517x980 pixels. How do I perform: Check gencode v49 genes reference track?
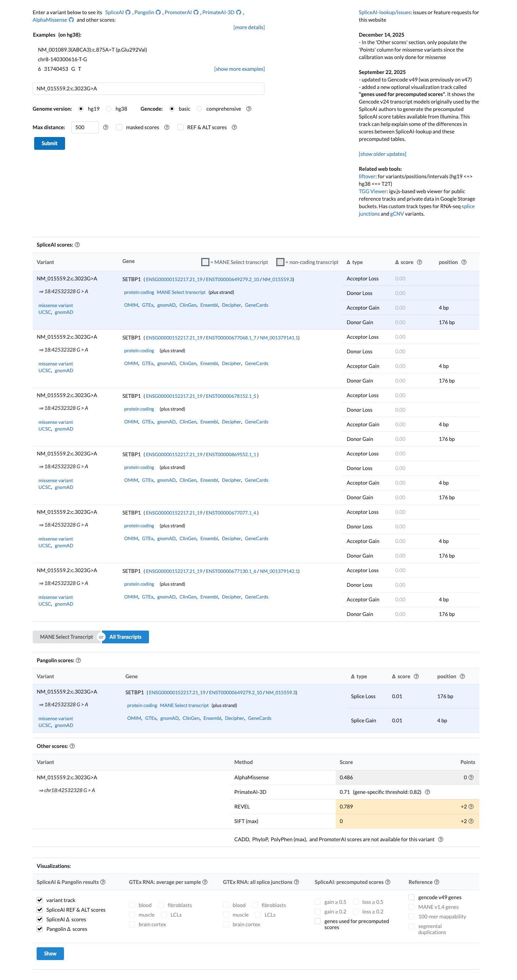click(411, 897)
